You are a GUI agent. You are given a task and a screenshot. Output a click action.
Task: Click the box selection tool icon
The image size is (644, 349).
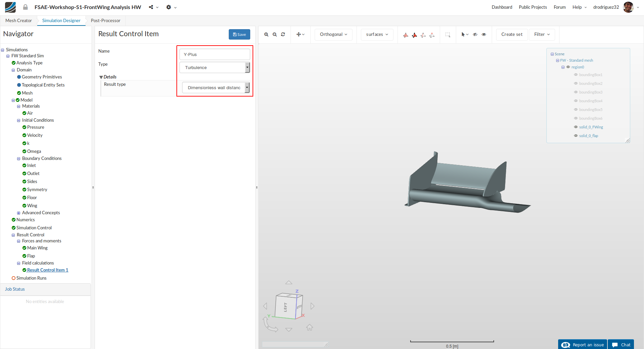tap(448, 35)
